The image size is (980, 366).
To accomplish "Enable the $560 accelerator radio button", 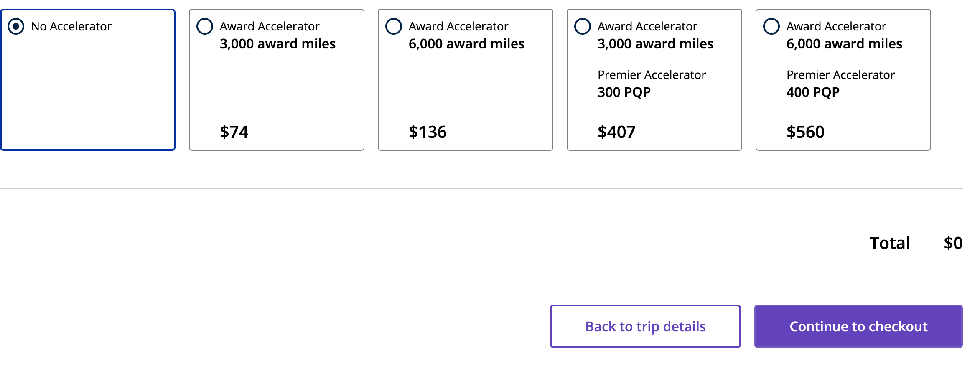I will tap(771, 26).
